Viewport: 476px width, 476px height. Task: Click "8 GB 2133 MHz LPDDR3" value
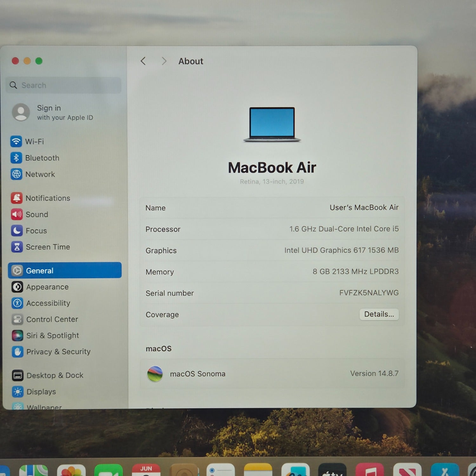coord(355,271)
